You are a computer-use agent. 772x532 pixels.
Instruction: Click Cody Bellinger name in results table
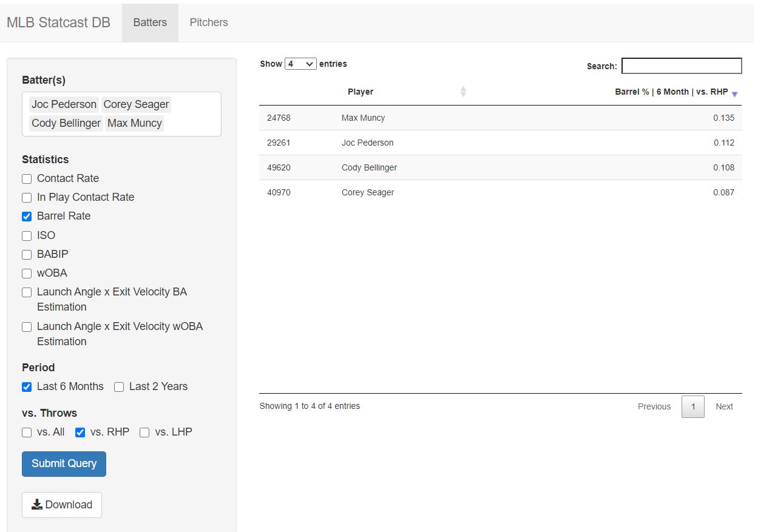point(369,167)
